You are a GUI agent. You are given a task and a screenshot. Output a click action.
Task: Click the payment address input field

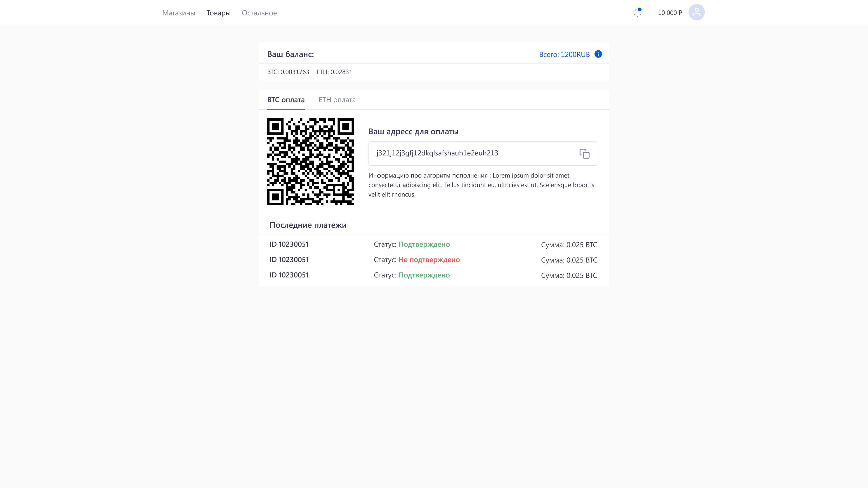tap(472, 153)
